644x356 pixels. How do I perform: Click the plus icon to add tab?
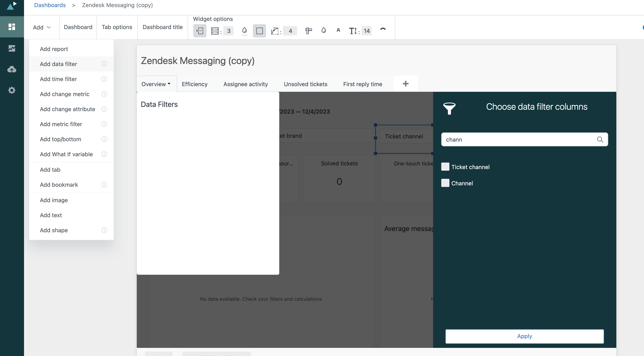click(x=405, y=84)
